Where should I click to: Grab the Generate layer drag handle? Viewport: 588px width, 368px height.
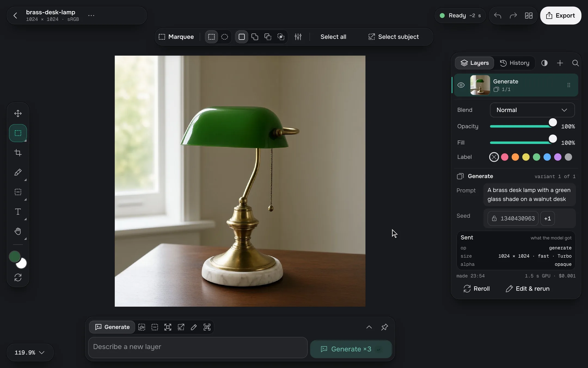click(x=569, y=85)
